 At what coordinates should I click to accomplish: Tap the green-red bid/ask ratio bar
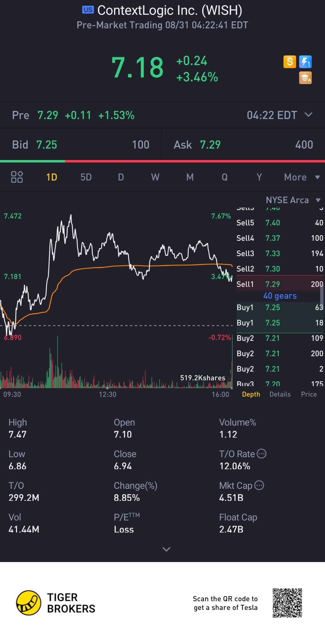162,161
